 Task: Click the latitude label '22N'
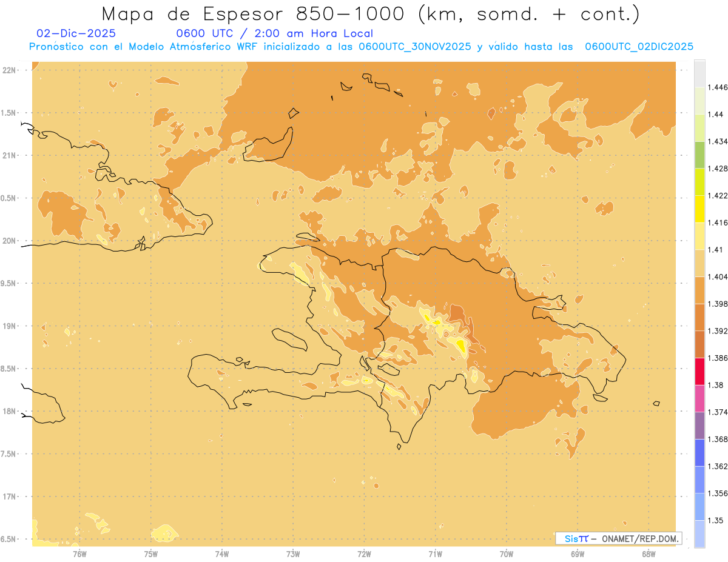pyautogui.click(x=9, y=70)
